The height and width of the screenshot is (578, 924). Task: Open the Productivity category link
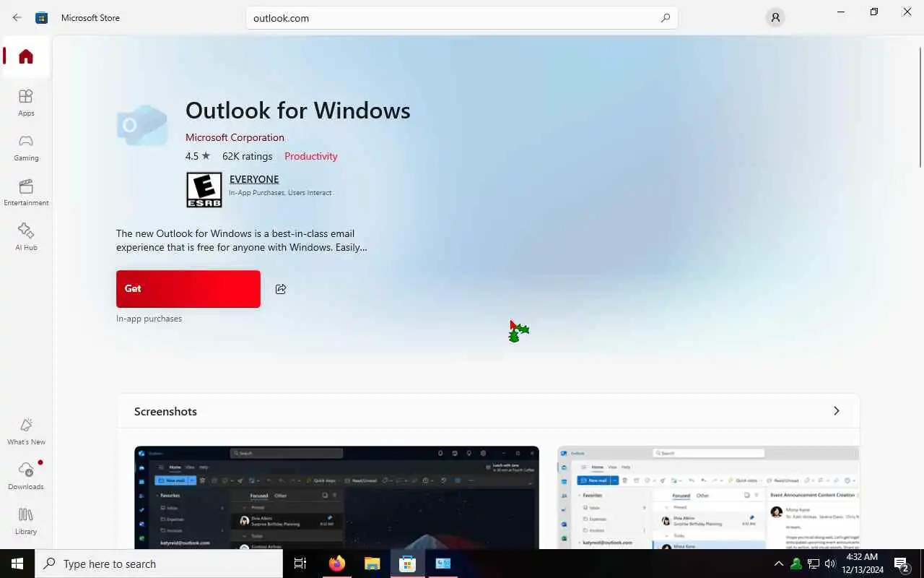(x=311, y=156)
